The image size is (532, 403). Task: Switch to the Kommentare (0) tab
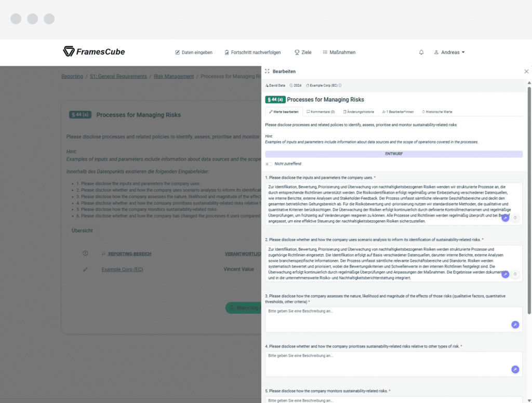coord(321,112)
